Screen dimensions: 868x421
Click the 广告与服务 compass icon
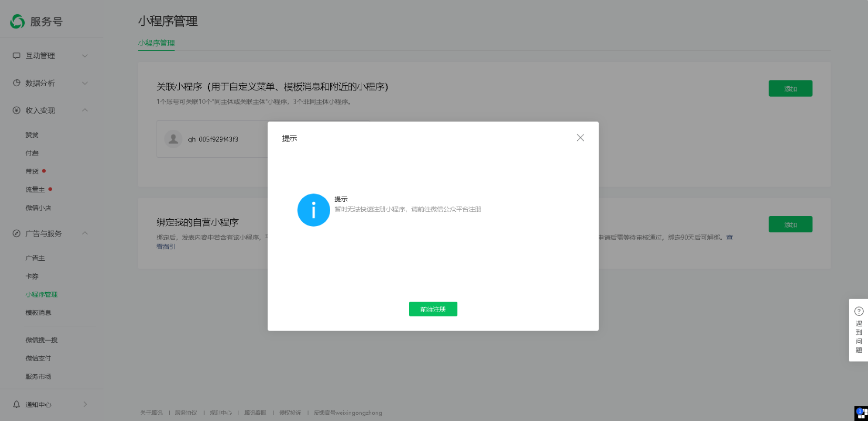(16, 233)
